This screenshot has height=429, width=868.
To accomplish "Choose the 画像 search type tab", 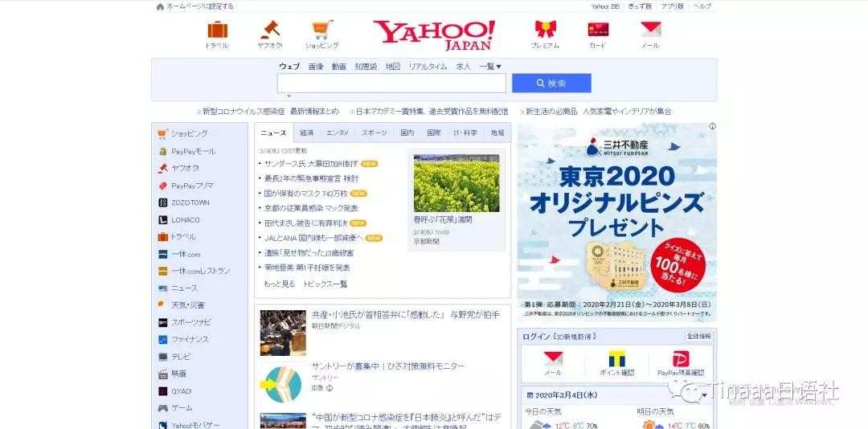I will pos(316,67).
